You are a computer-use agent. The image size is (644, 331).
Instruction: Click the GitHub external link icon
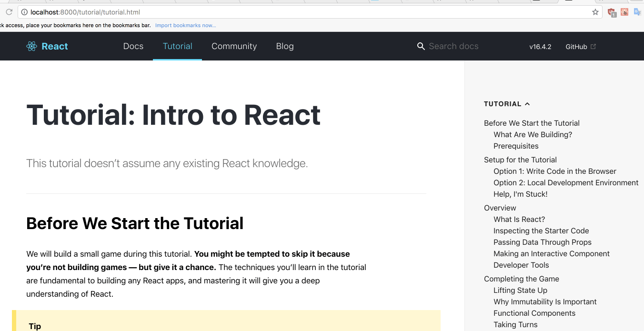[x=593, y=47]
